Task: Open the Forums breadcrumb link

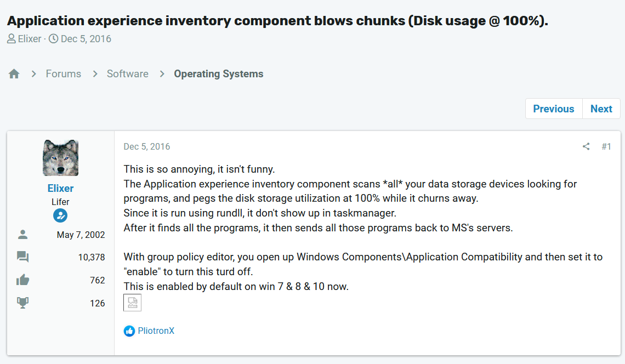Action: click(x=63, y=74)
